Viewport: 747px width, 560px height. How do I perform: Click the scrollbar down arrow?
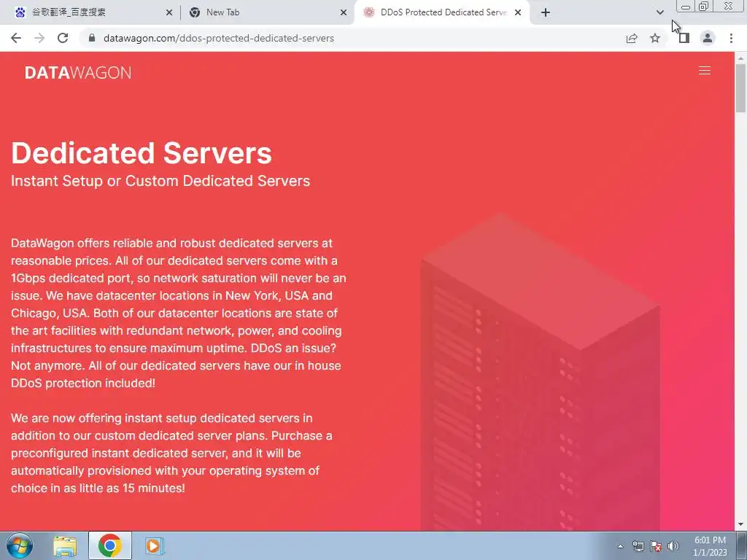(741, 525)
